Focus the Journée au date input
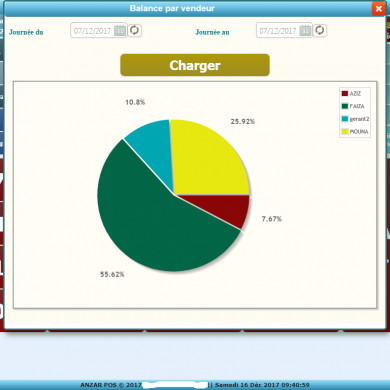390x390 pixels. click(284, 31)
